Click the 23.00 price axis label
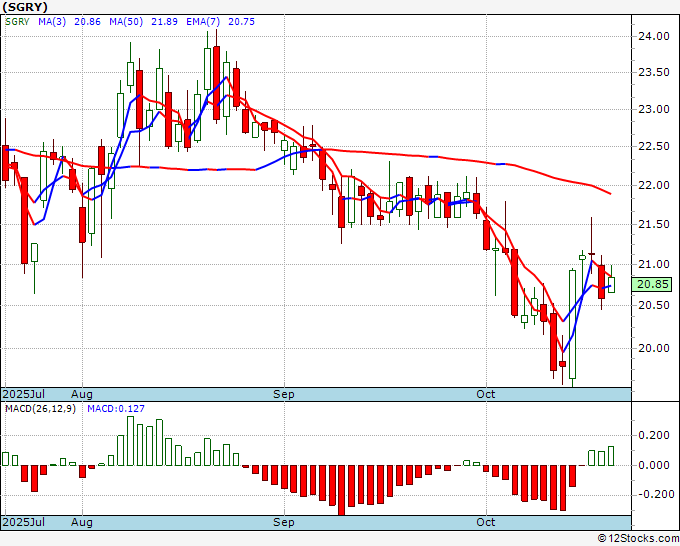 [654, 109]
